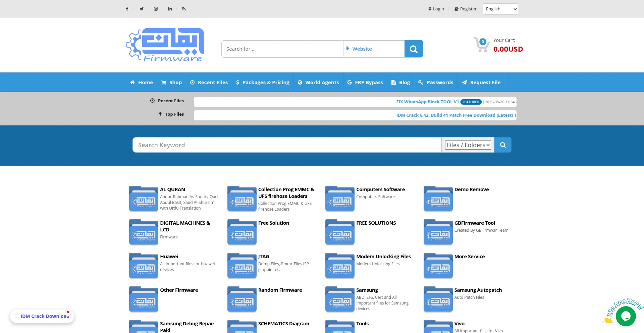Go to the FRP Bypass menu item
Viewport: 644px width, 333px height.
coord(365,82)
